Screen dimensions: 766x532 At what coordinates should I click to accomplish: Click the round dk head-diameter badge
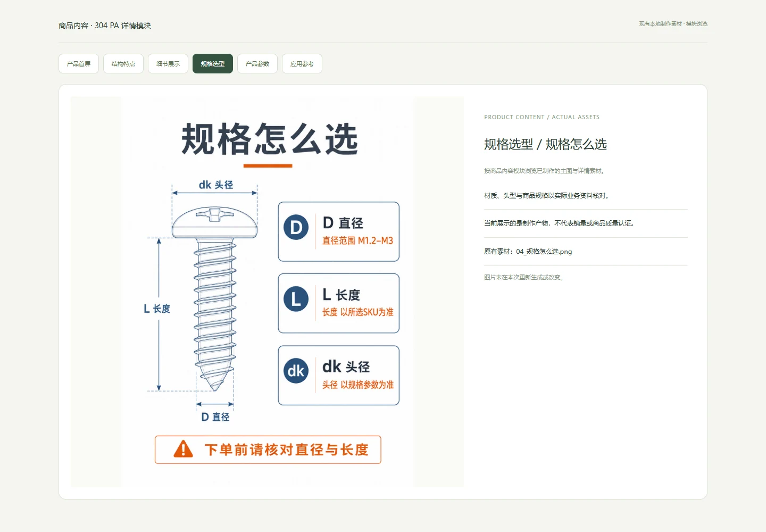[296, 371]
